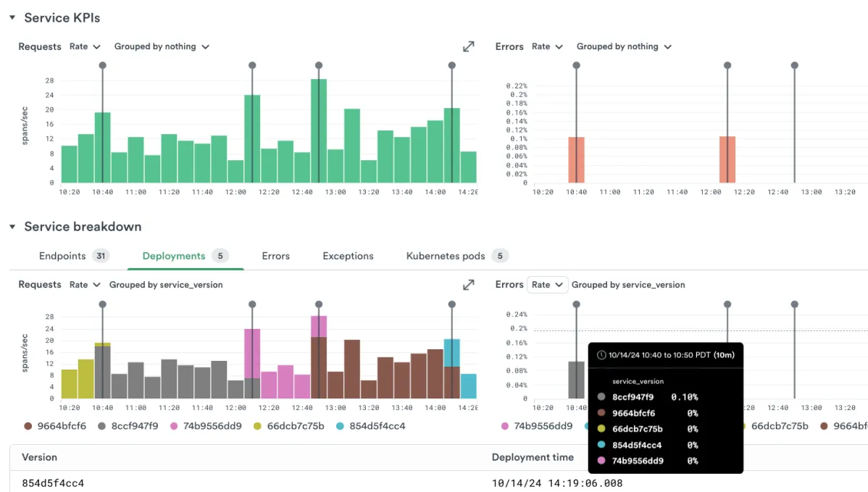
Task: Open Rate dropdown for top Errors chart
Action: pos(547,46)
